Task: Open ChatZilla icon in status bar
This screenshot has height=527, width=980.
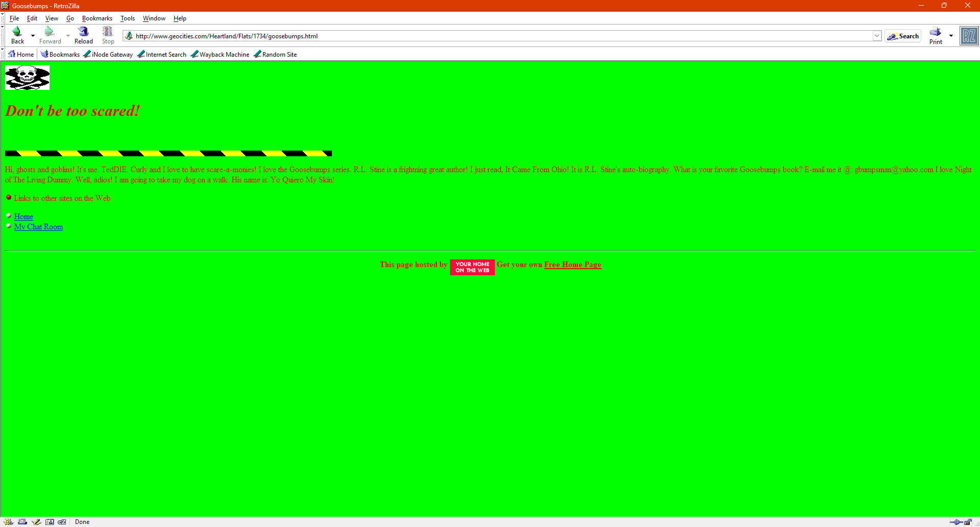Action: coord(62,522)
